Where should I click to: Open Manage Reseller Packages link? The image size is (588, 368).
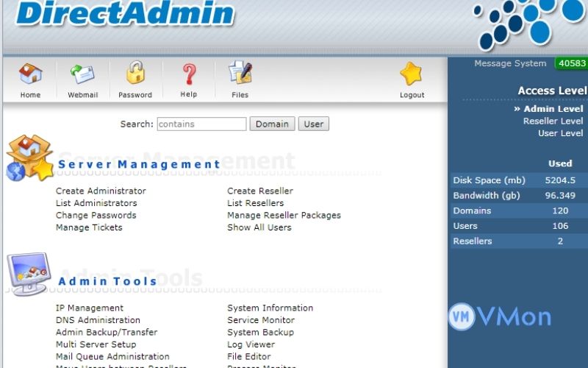tap(284, 215)
